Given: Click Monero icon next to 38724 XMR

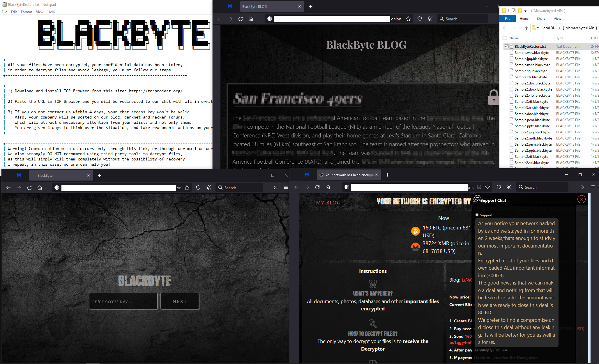Looking at the screenshot, I should (x=416, y=247).
